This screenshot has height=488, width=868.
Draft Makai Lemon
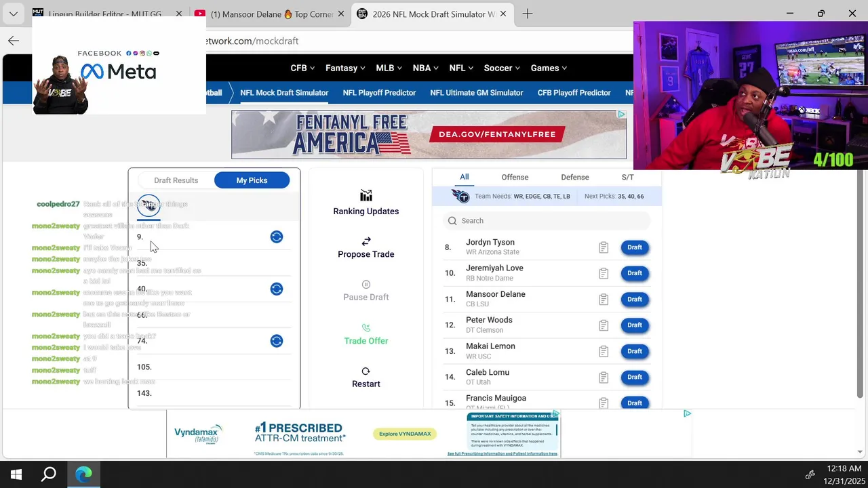click(635, 351)
